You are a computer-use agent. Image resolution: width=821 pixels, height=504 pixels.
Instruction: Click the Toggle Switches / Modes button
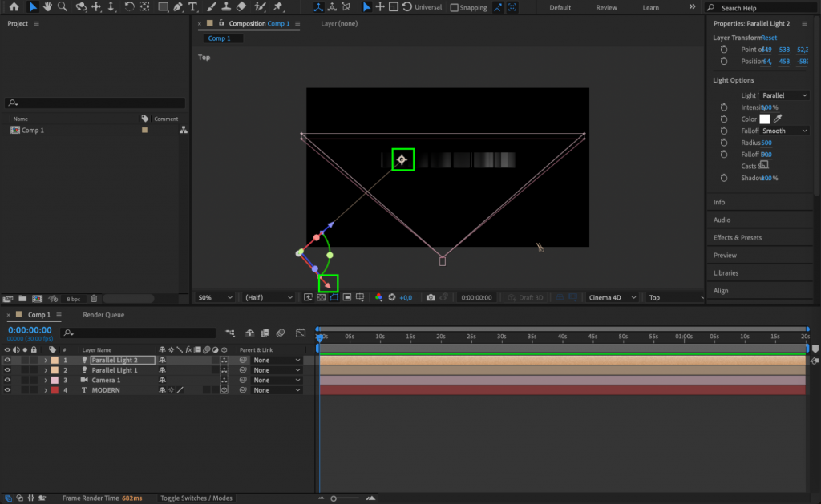(x=196, y=497)
